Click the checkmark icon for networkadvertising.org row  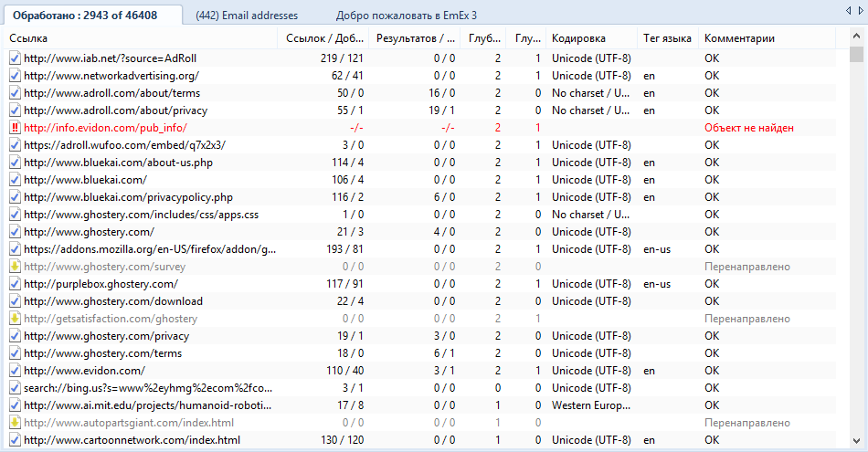click(x=15, y=76)
